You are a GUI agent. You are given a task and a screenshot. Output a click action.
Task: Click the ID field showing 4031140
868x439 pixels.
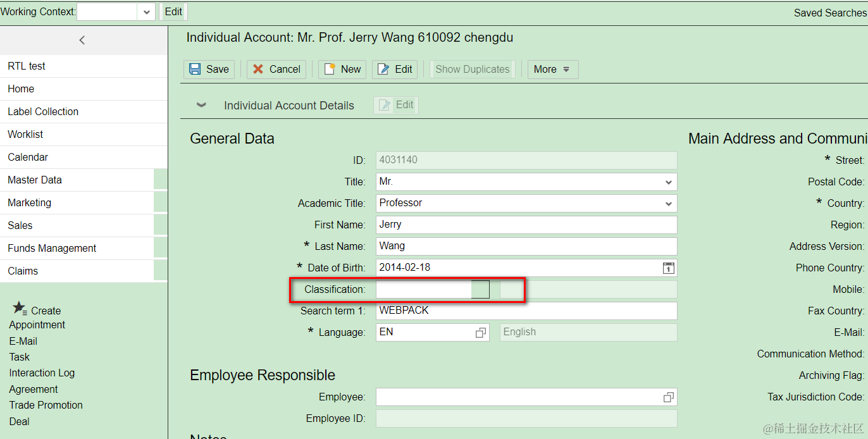(526, 161)
